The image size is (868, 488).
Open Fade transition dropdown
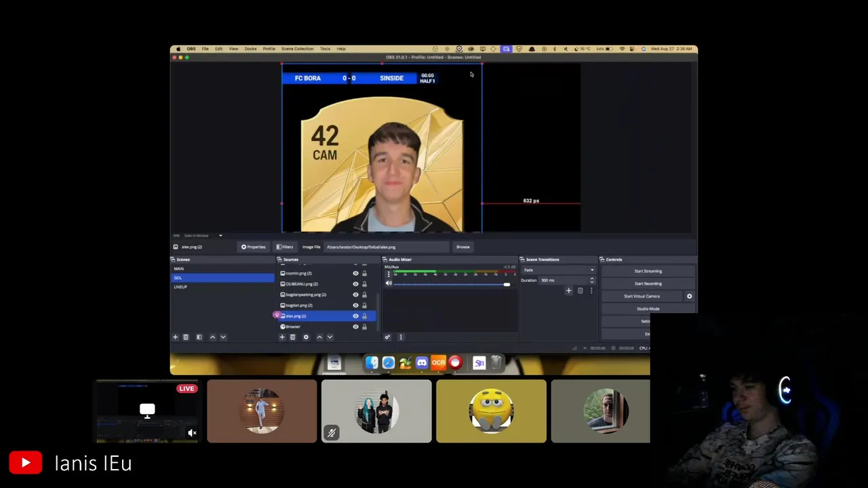(558, 270)
